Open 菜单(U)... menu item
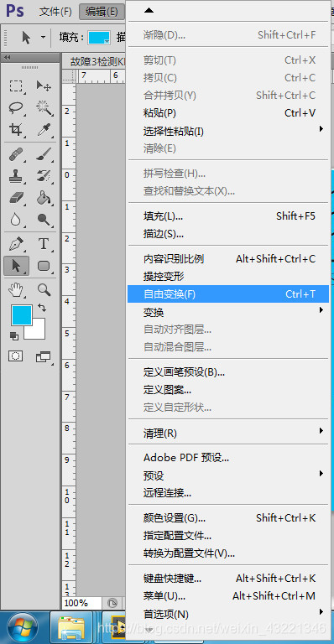Image resolution: width=334 pixels, height=644 pixels. tap(228, 595)
